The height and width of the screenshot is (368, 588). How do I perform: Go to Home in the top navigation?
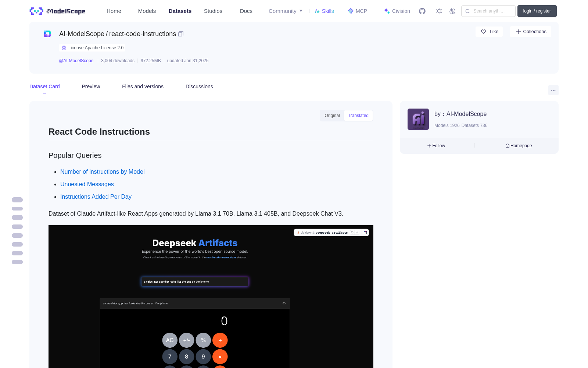click(x=114, y=11)
